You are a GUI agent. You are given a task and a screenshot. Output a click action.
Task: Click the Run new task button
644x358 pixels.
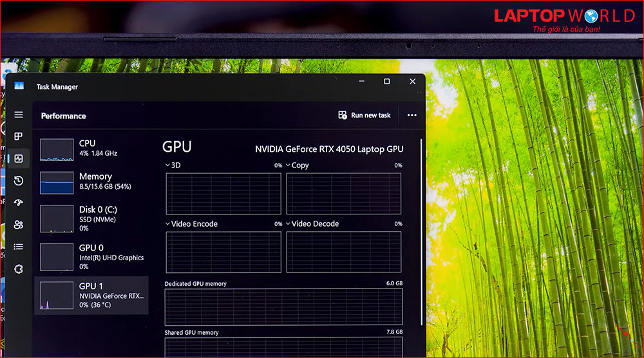pos(365,115)
